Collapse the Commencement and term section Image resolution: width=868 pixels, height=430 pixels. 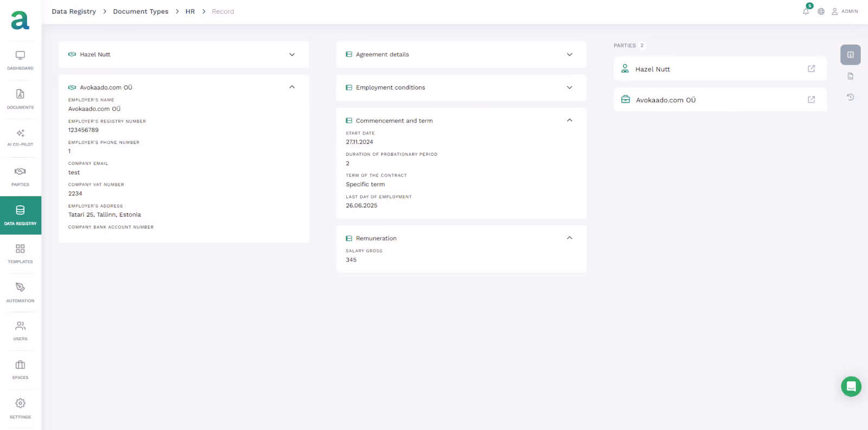click(570, 120)
